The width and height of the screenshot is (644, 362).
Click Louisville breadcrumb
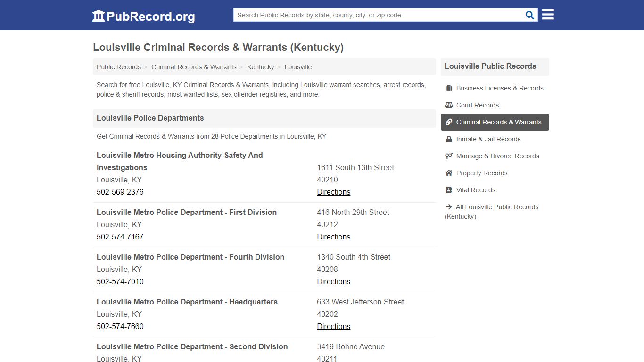(x=298, y=67)
